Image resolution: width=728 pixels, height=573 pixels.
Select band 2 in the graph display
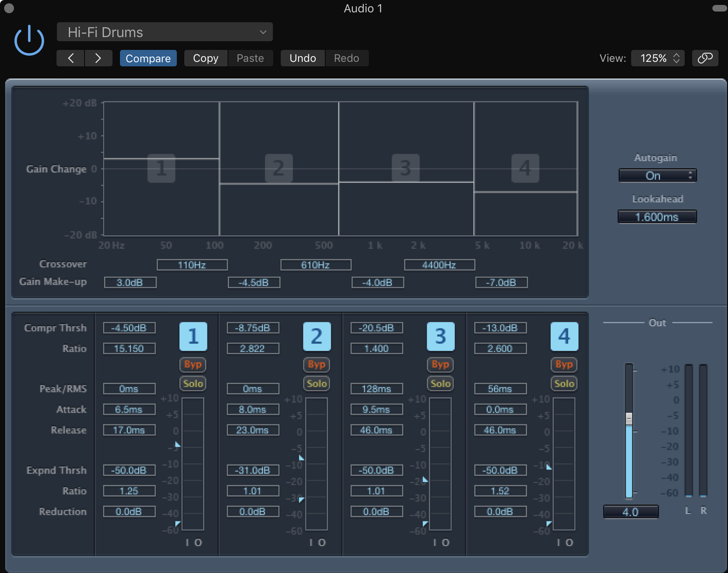(279, 168)
